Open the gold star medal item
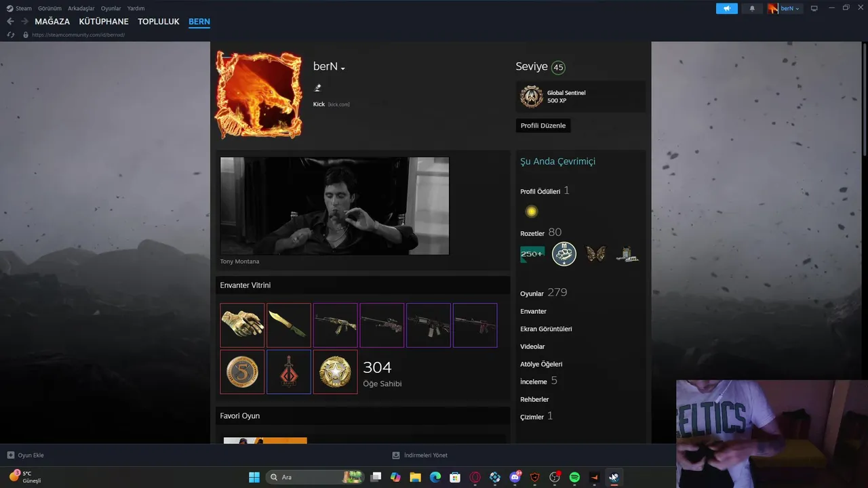868x488 pixels. pyautogui.click(x=335, y=371)
